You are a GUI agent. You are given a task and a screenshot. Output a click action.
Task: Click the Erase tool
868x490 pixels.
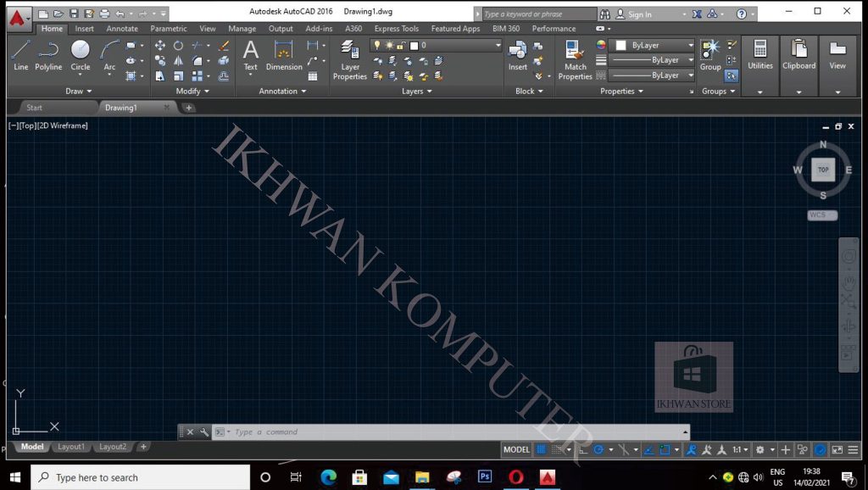[x=224, y=46]
